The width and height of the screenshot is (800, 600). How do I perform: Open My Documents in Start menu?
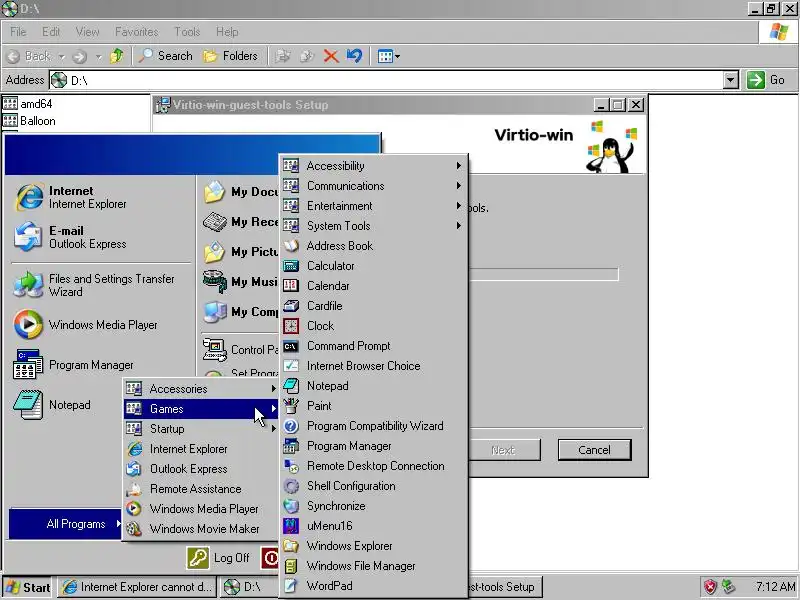coord(240,192)
